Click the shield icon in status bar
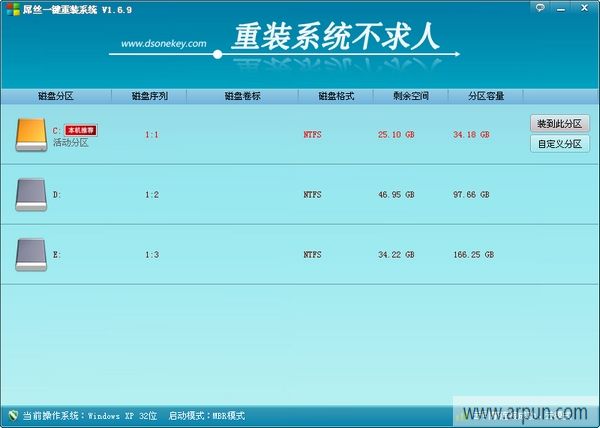The image size is (600, 428). pyautogui.click(x=12, y=414)
